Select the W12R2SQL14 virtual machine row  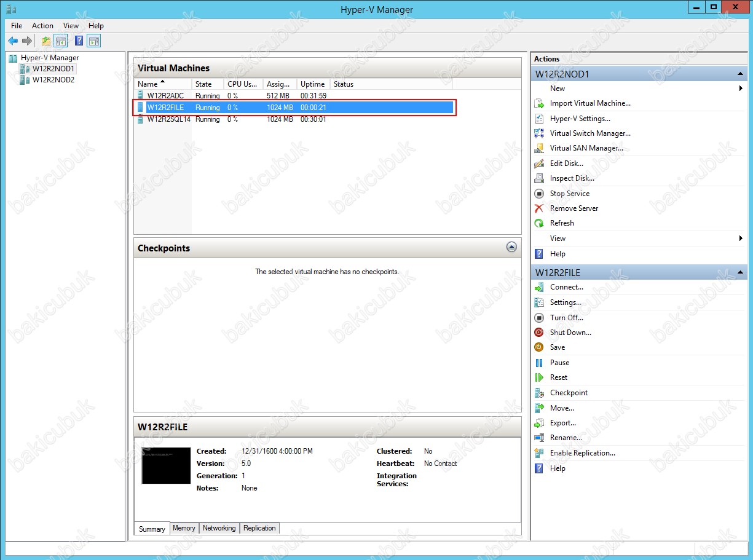coord(294,119)
